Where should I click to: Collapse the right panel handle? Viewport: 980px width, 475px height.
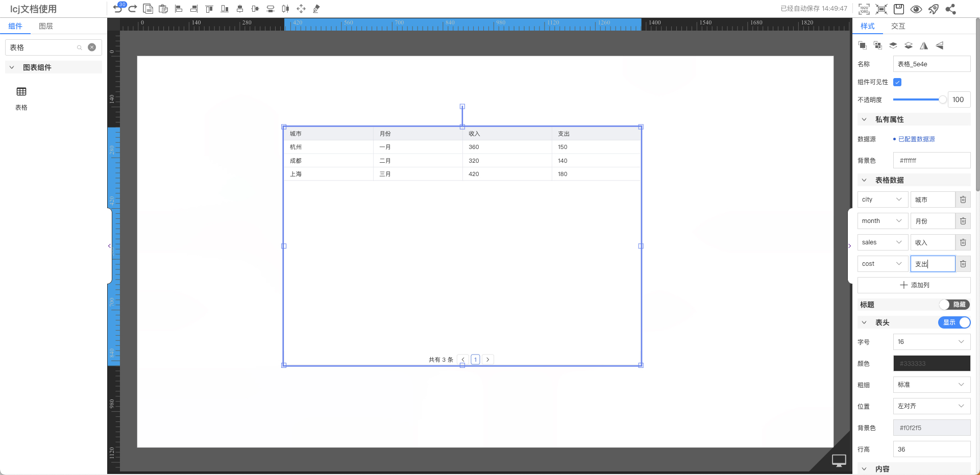point(849,246)
